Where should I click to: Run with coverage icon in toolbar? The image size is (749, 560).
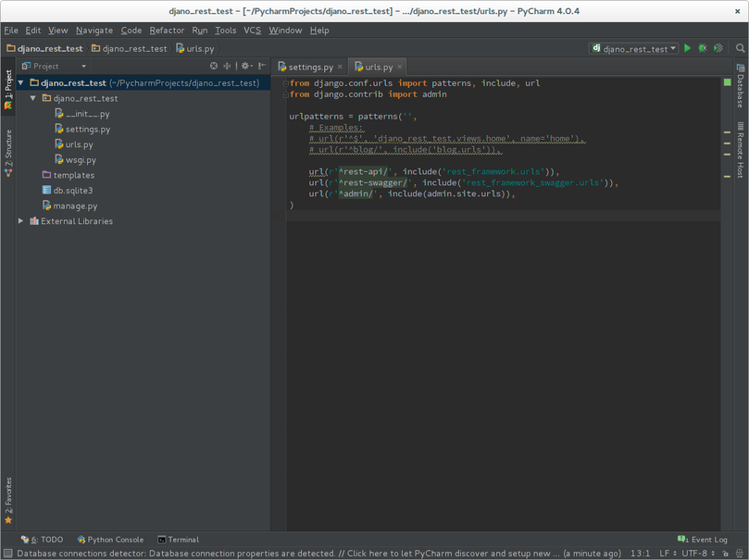click(x=718, y=48)
